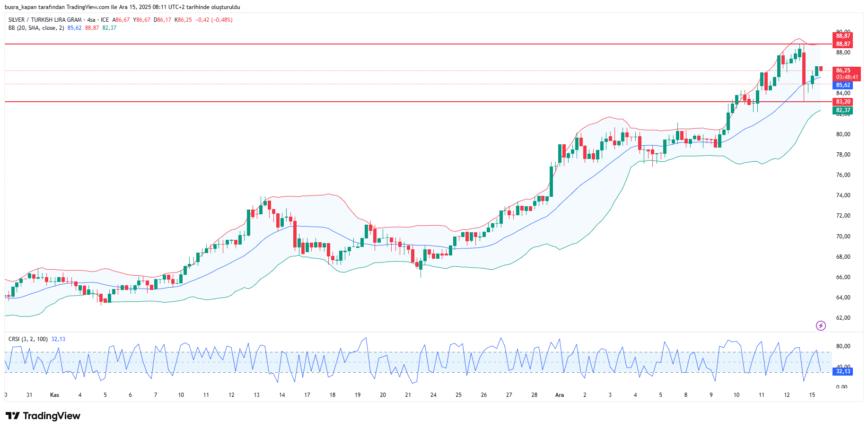This screenshot has height=430, width=868.
Task: Click the Kas month label on time axis
Action: coord(54,395)
